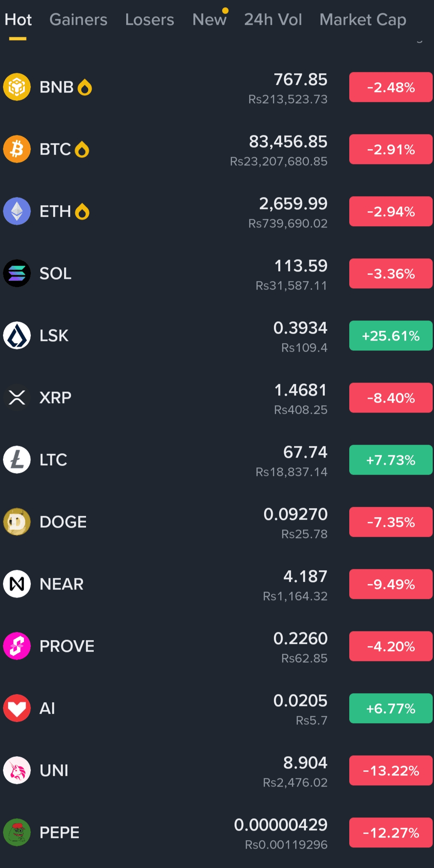Switch to the Gainers tab
Screen dimensions: 434x868
78,20
